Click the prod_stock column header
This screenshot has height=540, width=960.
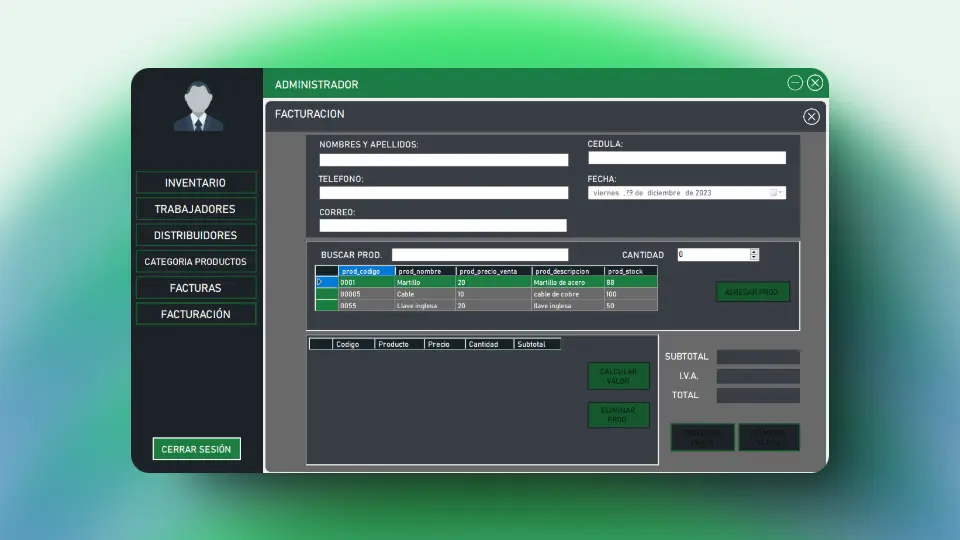631,271
